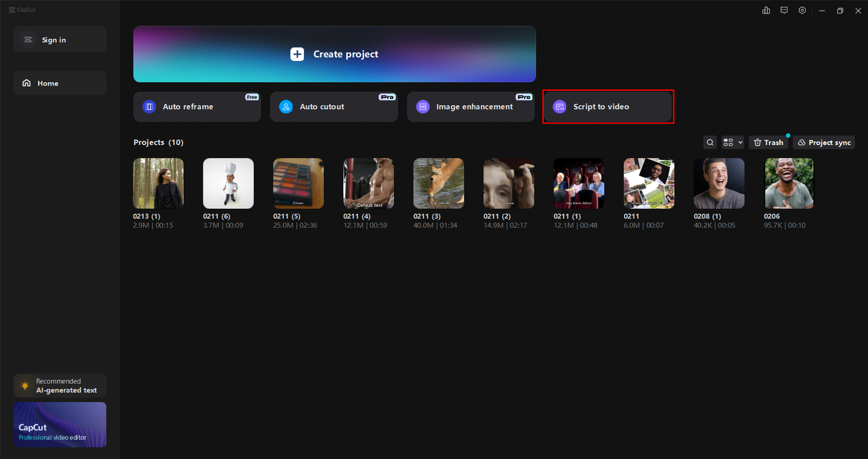Minimize the CapCut window
Viewport: 868px width, 459px height.
[822, 10]
